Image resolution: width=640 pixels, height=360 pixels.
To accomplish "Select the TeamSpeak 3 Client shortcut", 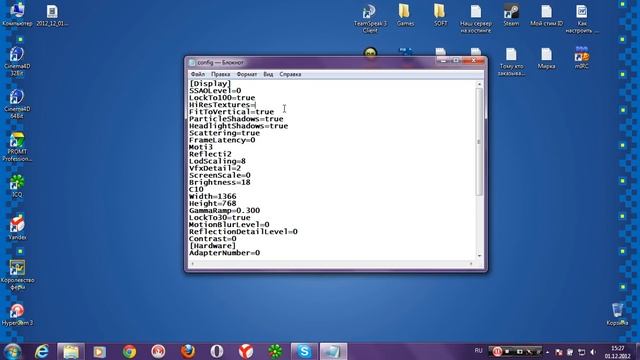I will [x=370, y=18].
